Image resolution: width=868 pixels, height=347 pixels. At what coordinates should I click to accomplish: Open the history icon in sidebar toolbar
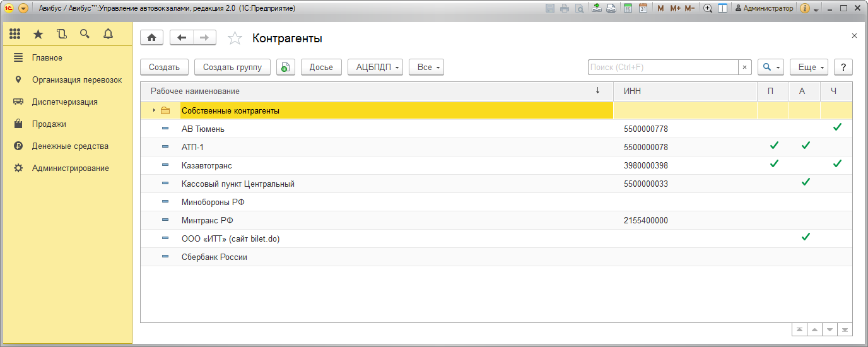61,34
